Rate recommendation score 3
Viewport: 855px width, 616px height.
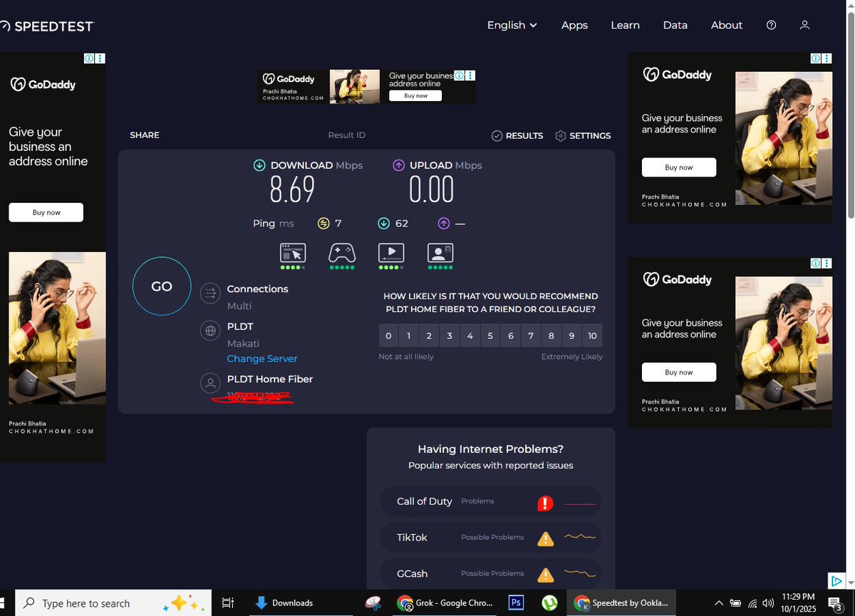tap(450, 335)
